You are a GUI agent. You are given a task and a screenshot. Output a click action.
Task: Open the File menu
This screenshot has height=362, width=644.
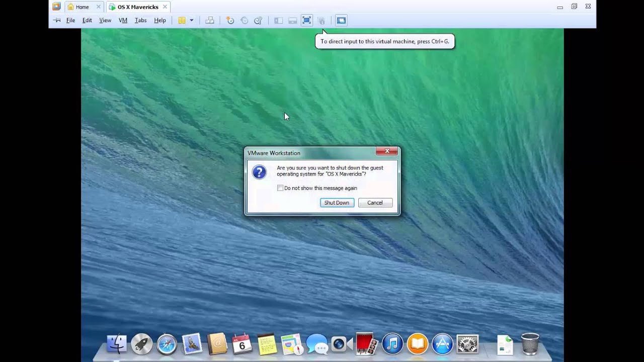coord(71,21)
